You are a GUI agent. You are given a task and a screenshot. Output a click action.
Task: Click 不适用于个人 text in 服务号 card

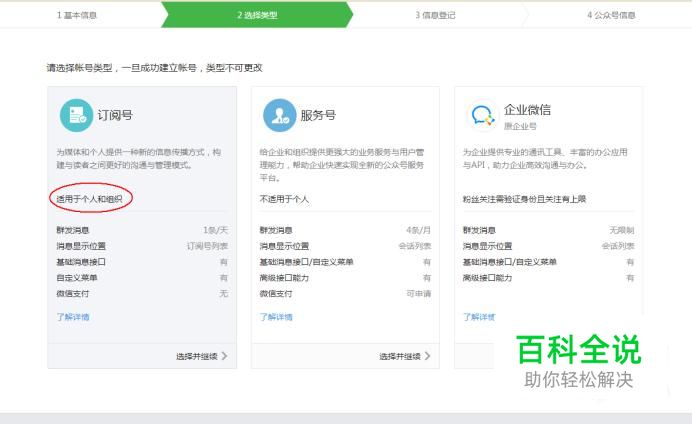point(284,199)
